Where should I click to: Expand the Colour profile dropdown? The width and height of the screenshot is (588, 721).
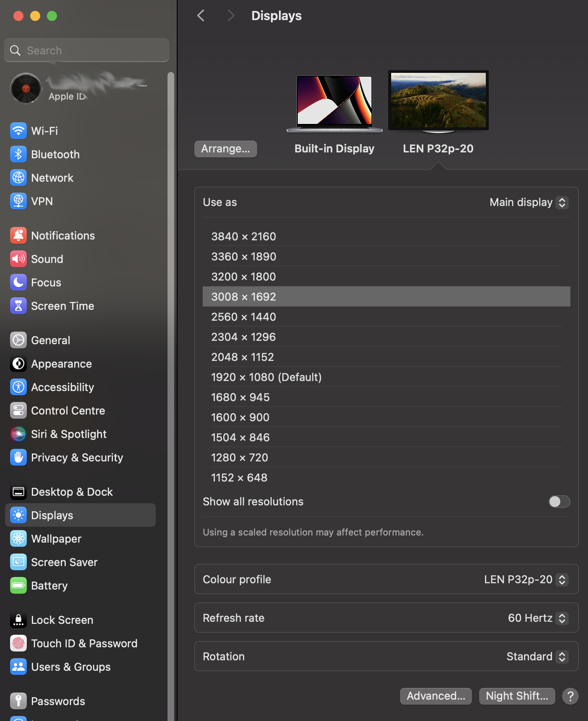point(526,579)
